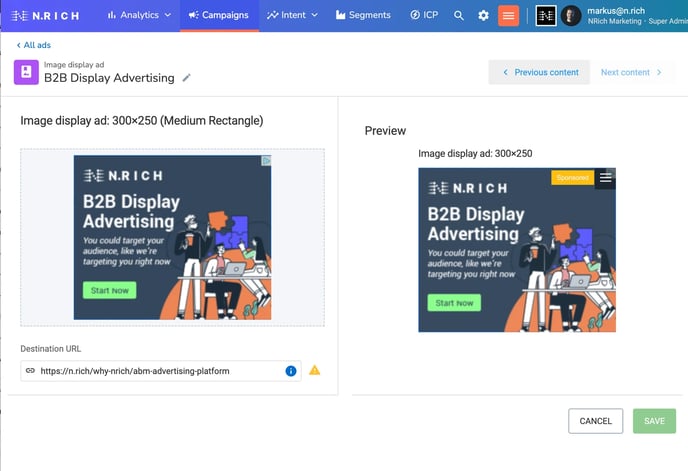This screenshot has width=688, height=471.
Task: Click the Sponsored label on the preview
Action: (x=573, y=178)
